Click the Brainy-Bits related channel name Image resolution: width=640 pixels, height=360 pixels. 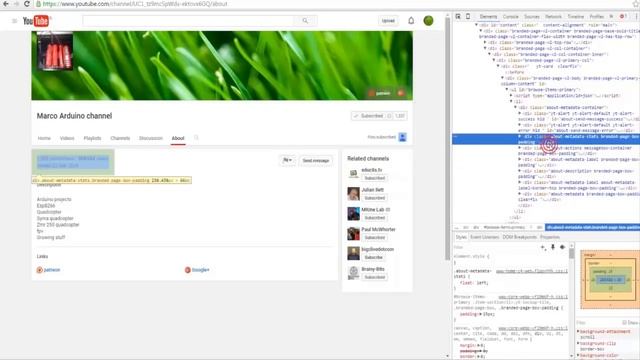373,269
